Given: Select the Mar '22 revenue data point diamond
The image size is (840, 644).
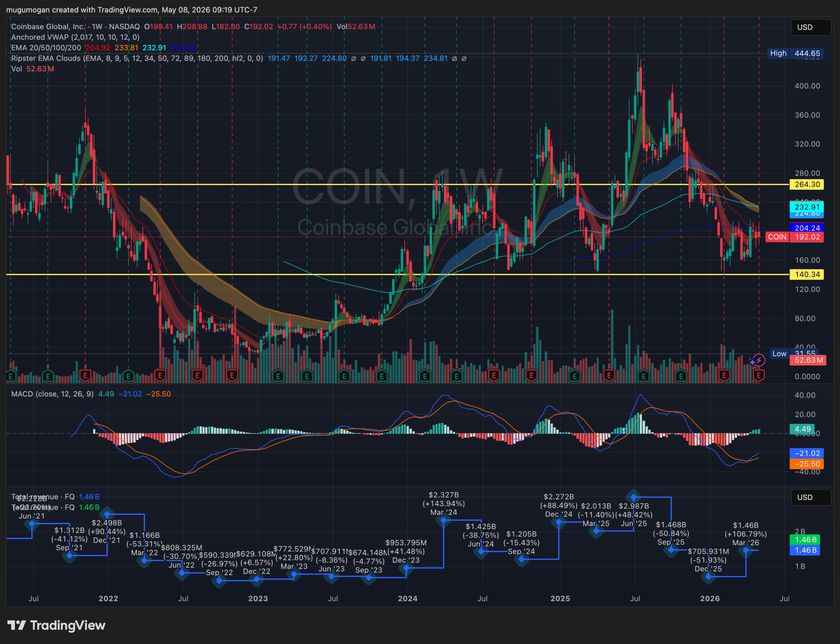Looking at the screenshot, I should click(144, 560).
